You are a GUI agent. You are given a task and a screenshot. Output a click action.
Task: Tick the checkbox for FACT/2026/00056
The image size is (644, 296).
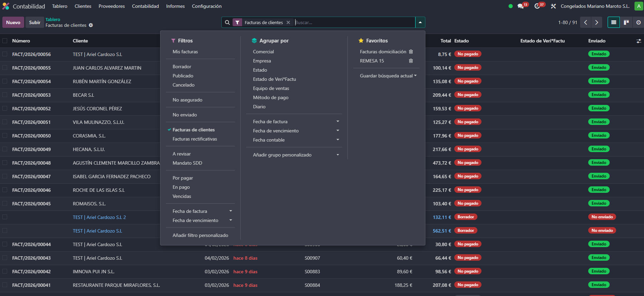(5, 54)
